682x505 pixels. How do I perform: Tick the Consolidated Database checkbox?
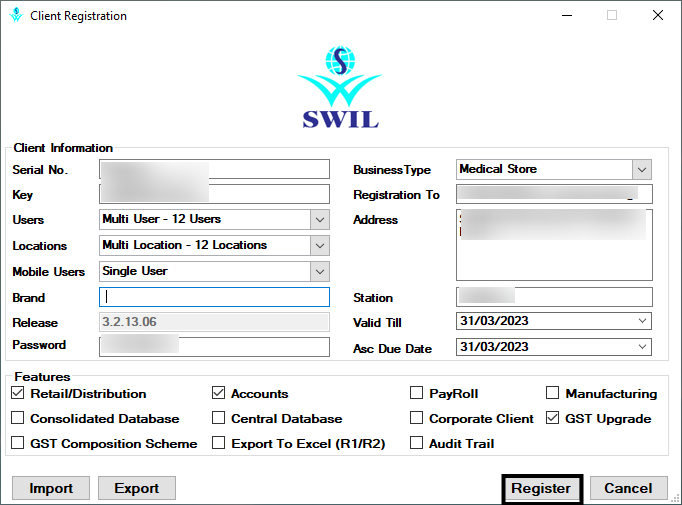point(17,418)
